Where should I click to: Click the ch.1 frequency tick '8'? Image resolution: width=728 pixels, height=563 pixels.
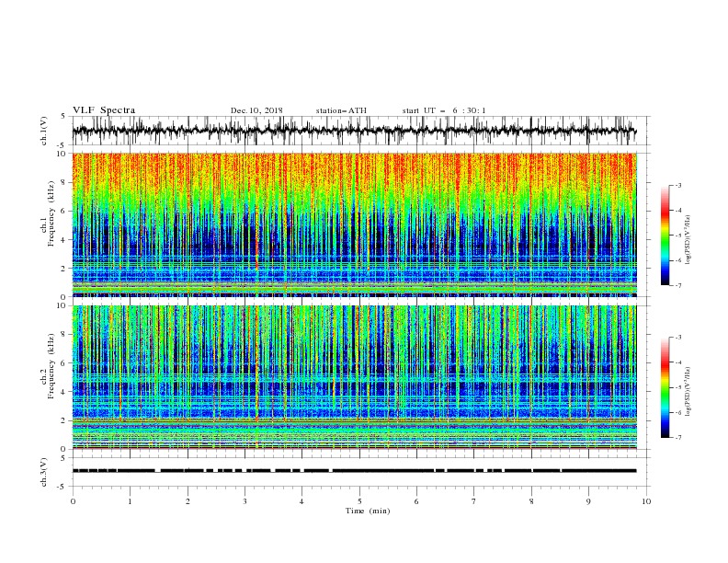64,182
